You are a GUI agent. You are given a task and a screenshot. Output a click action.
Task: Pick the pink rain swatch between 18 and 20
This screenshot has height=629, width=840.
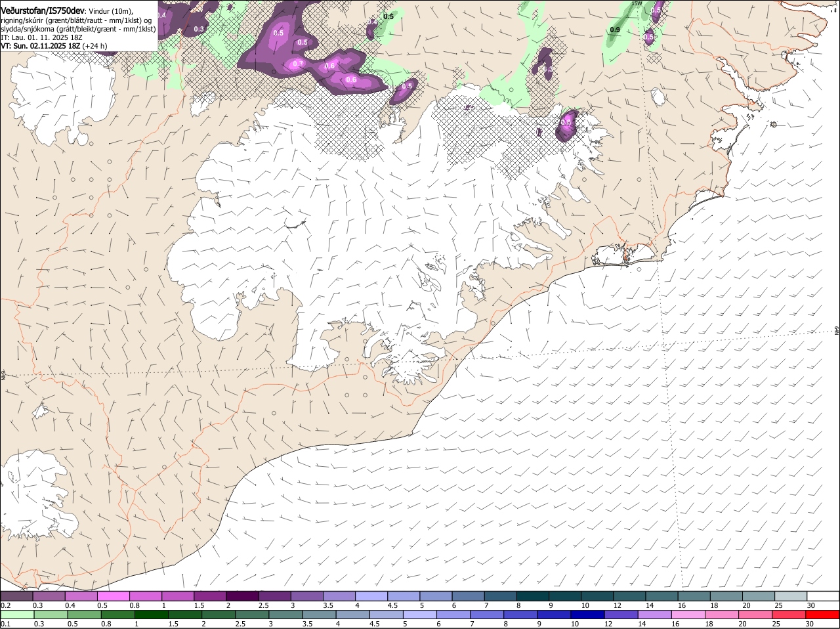(x=721, y=615)
